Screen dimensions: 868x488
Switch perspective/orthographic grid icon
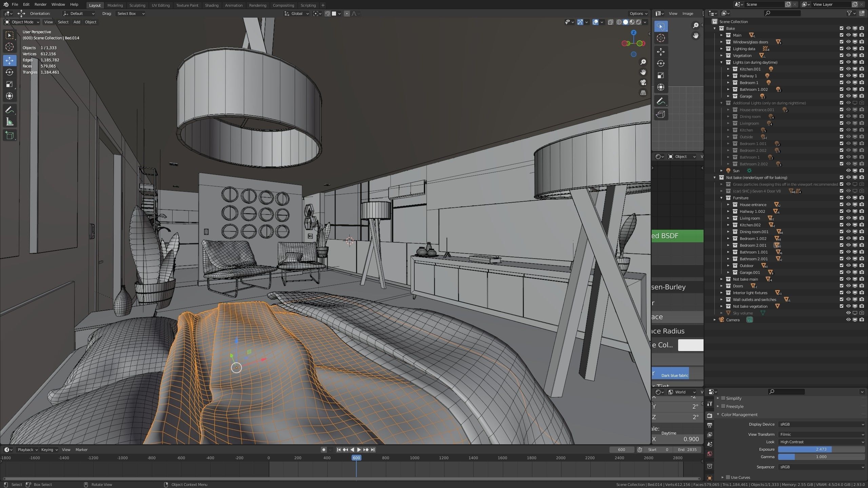[643, 93]
